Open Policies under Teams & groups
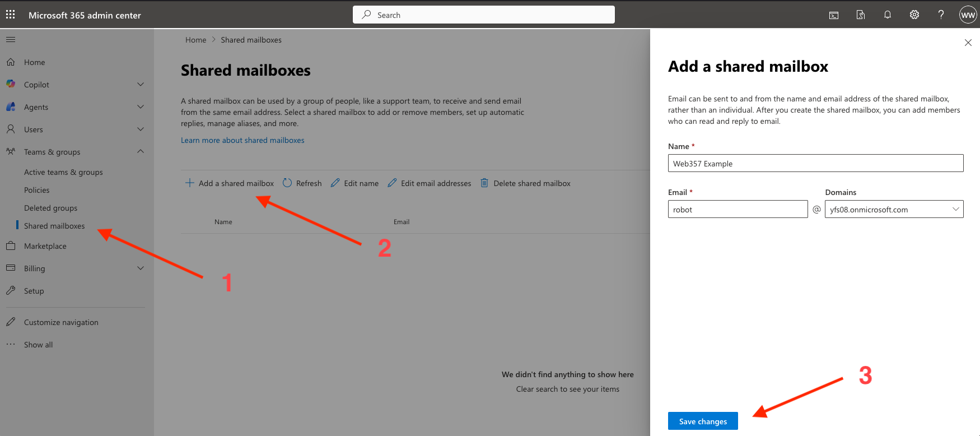Viewport: 980px width, 436px height. pyautogui.click(x=37, y=190)
